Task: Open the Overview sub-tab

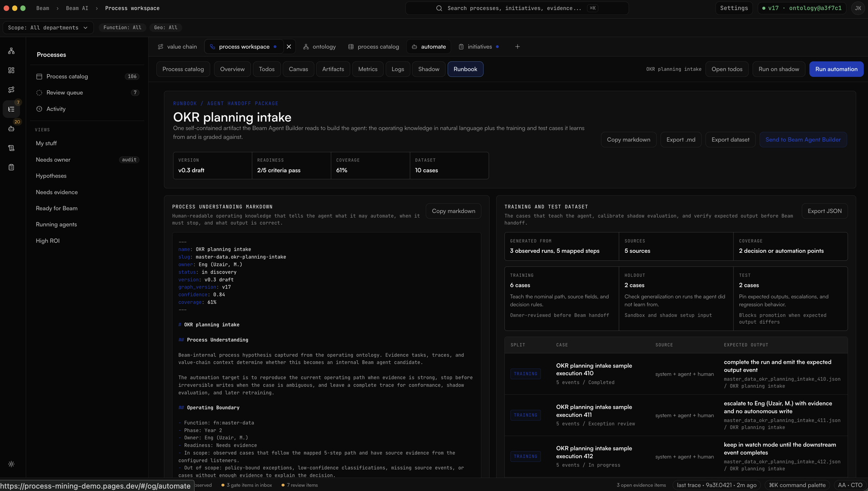Action: 232,69
